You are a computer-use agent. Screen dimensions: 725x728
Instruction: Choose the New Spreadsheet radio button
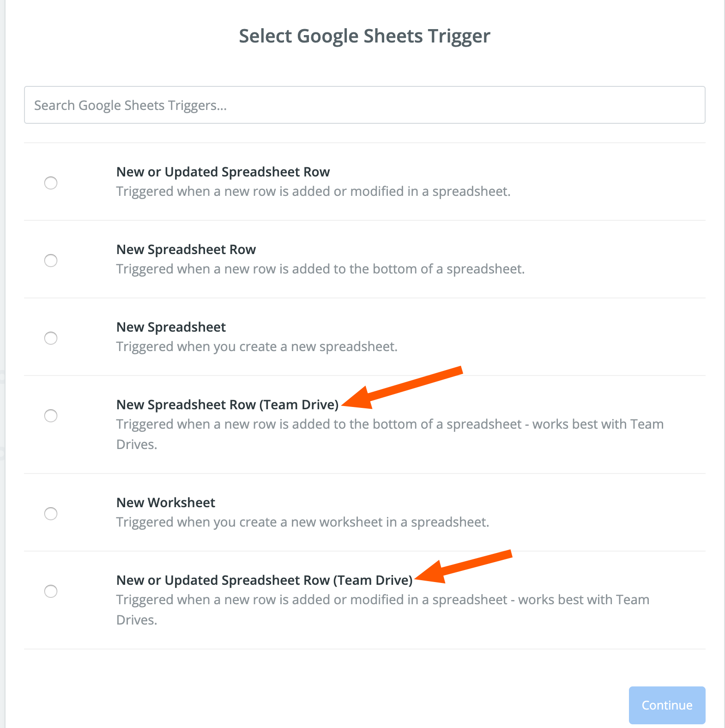click(51, 338)
